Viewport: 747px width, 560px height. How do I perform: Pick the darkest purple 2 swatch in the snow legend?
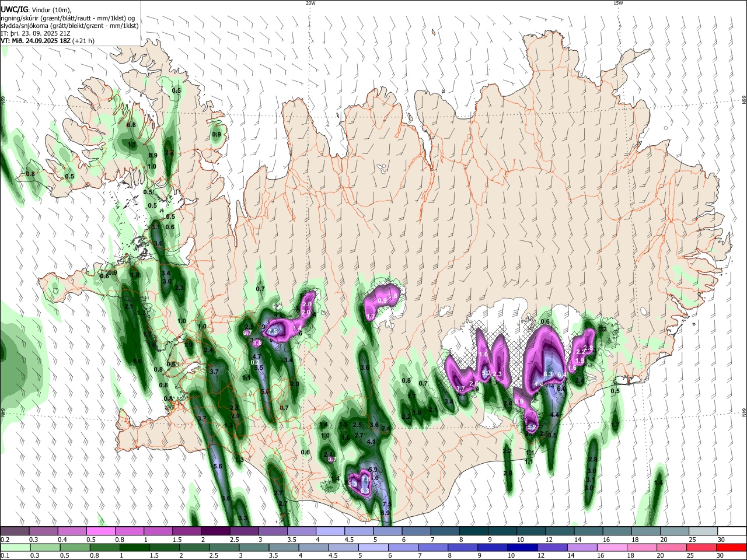point(215,531)
